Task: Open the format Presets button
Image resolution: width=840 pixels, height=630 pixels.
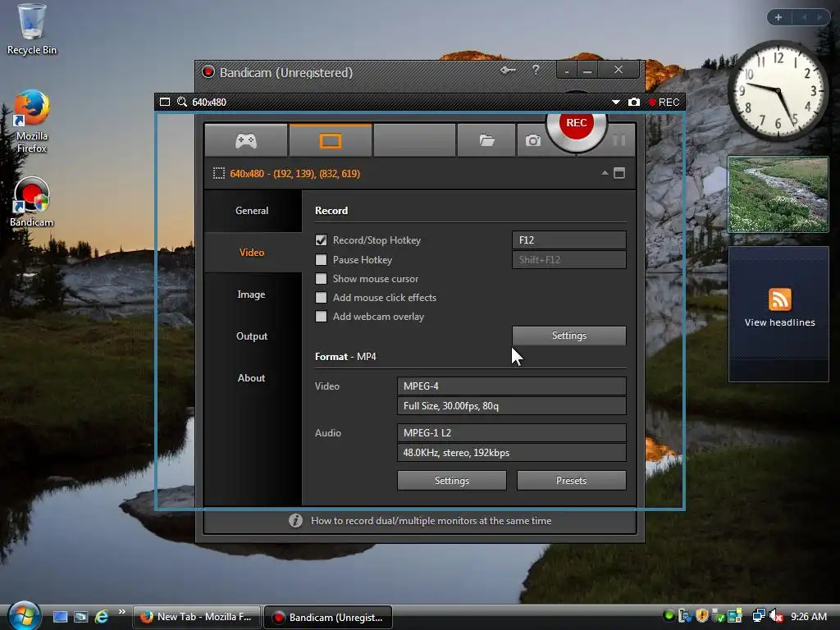Action: pyautogui.click(x=571, y=481)
